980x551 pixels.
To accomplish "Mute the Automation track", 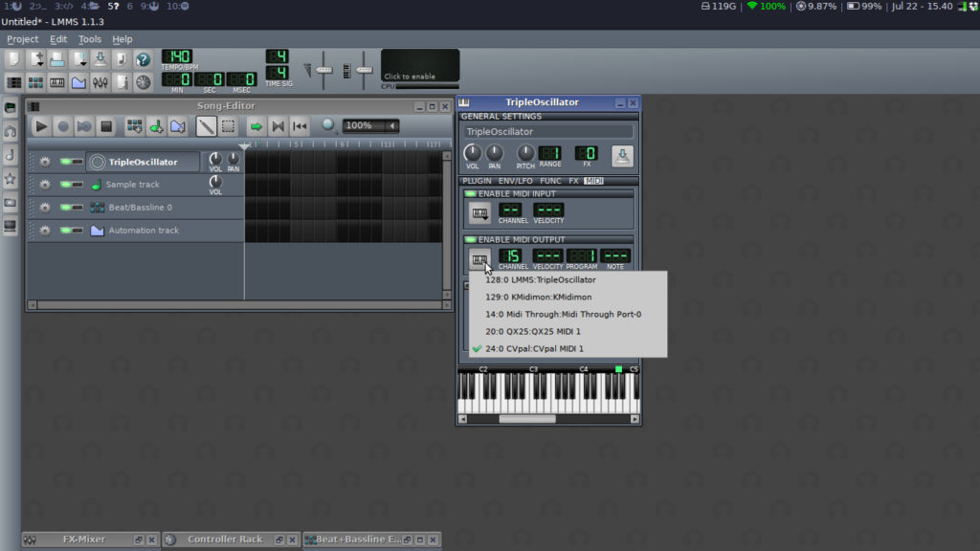I will (66, 231).
